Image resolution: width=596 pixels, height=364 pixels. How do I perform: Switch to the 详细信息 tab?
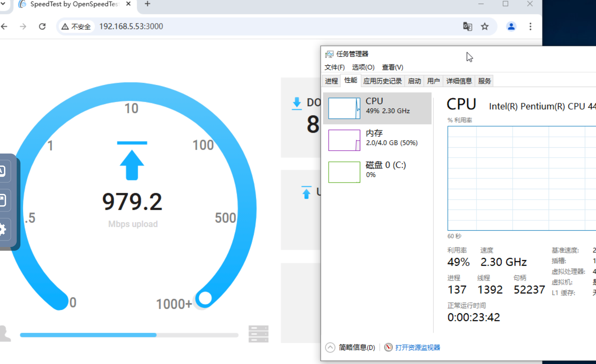pyautogui.click(x=459, y=81)
